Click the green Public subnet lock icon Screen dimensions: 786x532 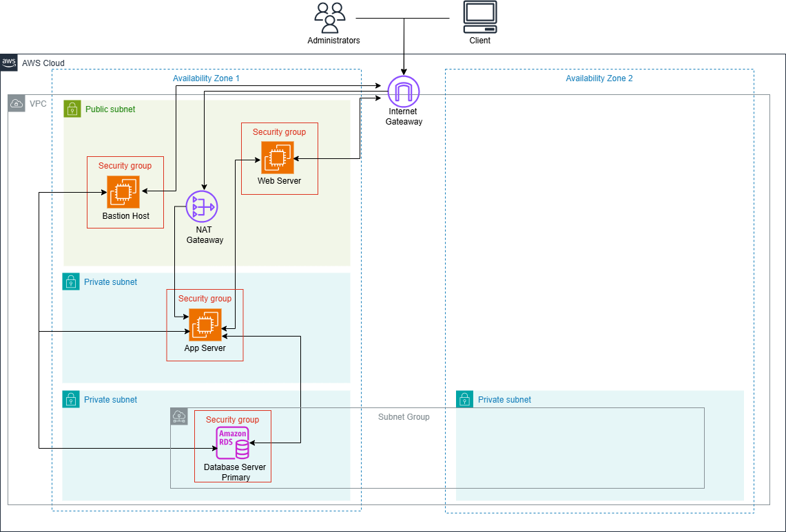72,109
